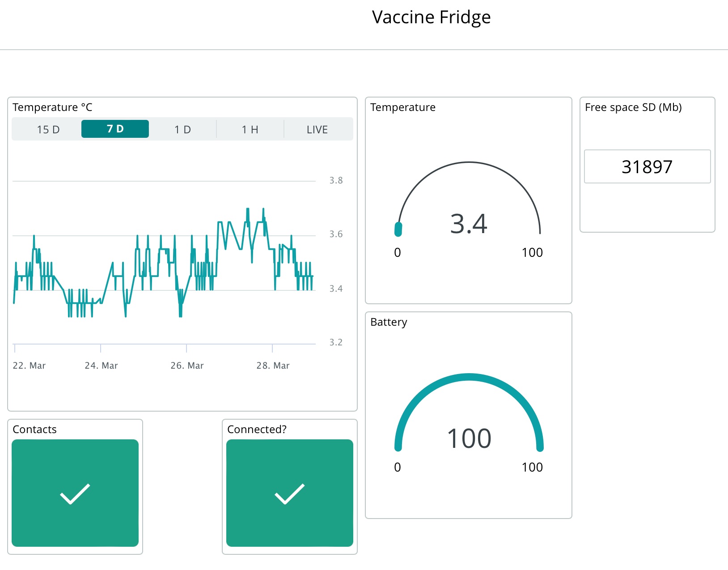Select the 7 D time range tab
728x570 pixels.
click(x=115, y=129)
